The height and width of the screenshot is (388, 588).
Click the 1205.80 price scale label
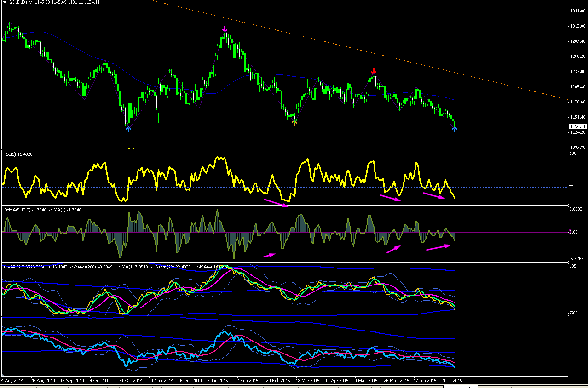click(577, 87)
